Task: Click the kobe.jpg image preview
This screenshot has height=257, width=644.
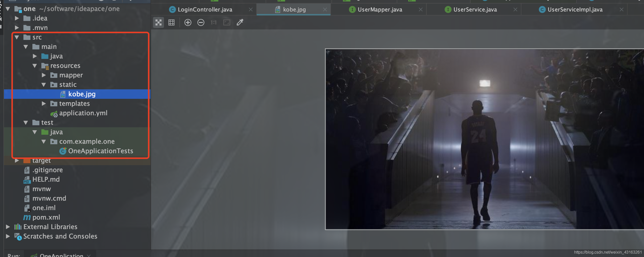Action: (x=484, y=139)
